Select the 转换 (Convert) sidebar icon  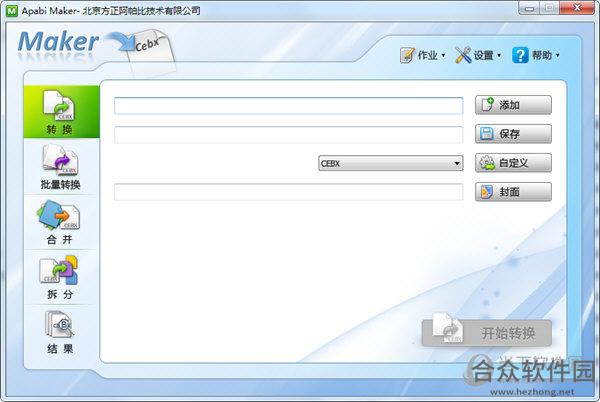61,112
